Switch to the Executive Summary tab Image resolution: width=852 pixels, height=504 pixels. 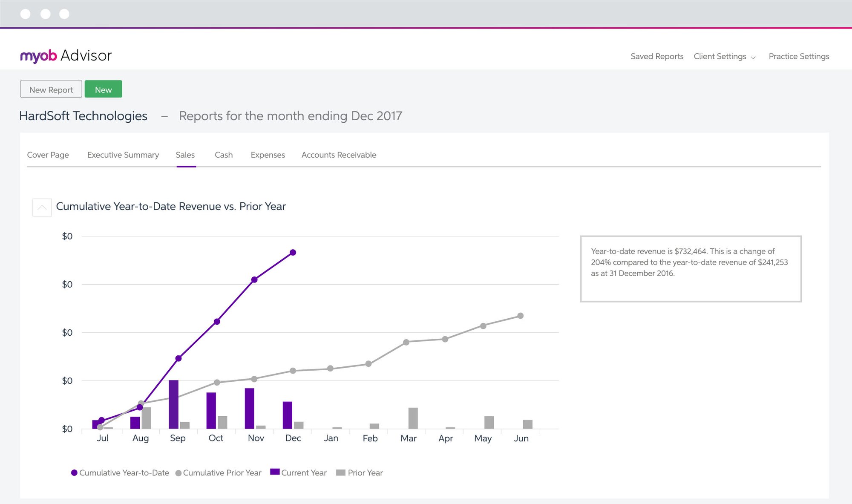tap(123, 155)
